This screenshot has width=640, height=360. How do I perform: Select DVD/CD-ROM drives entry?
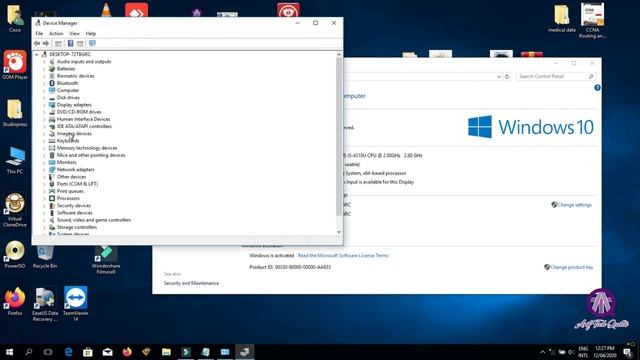[79, 112]
